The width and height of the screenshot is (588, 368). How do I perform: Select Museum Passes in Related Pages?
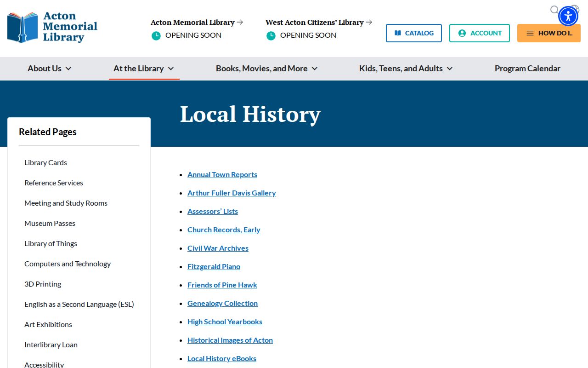tap(50, 223)
